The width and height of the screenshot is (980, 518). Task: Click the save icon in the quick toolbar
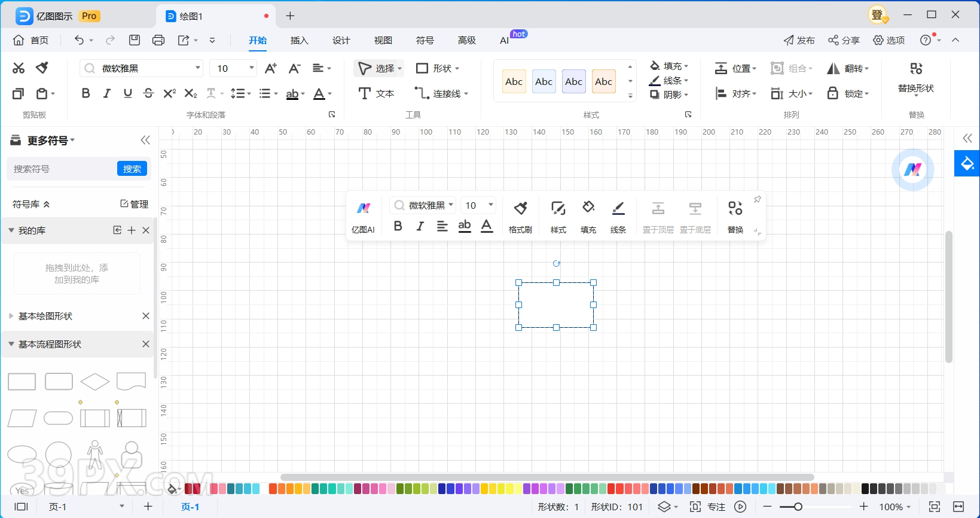click(135, 40)
